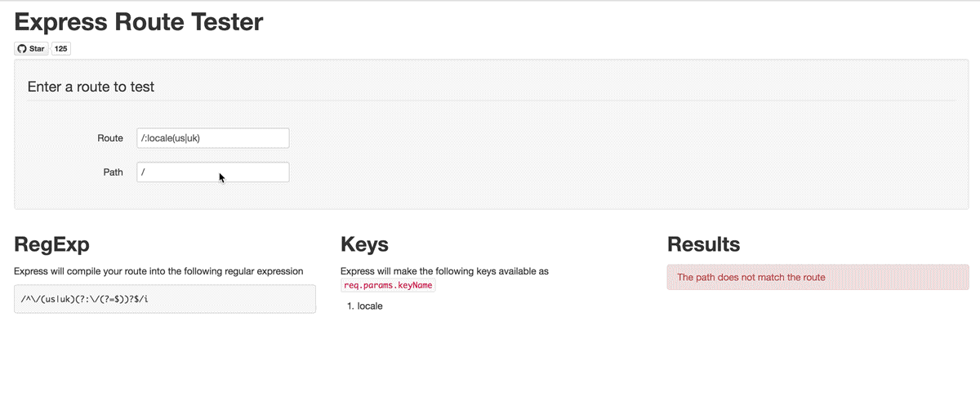Select the Express Route Tester page title
980x393 pixels.
(x=139, y=21)
